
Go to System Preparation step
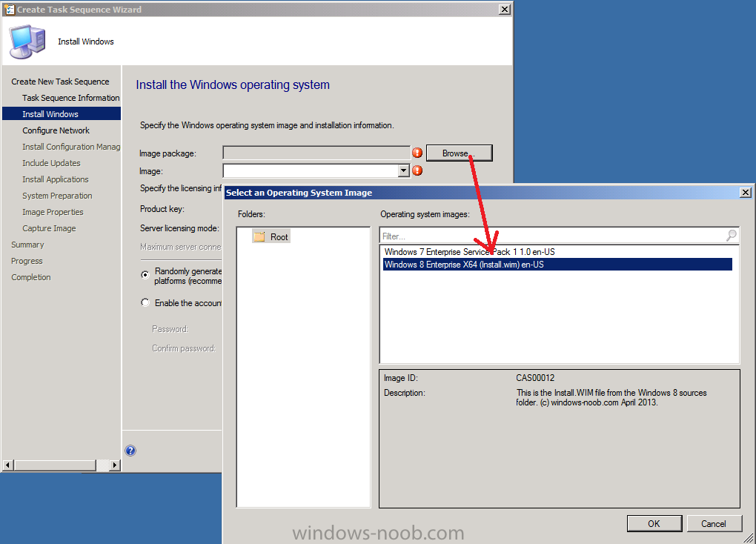click(57, 196)
